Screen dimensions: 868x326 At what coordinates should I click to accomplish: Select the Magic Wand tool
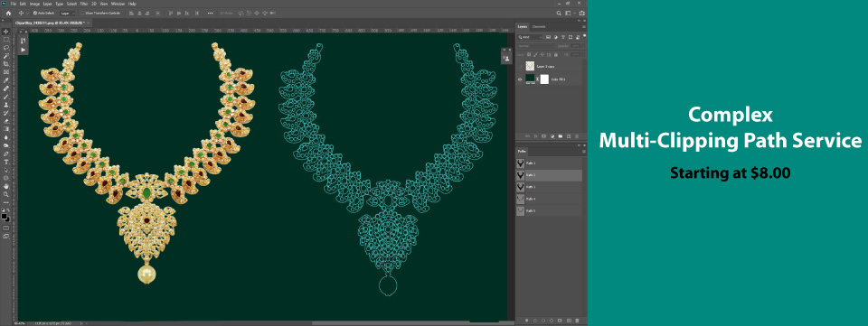click(6, 56)
